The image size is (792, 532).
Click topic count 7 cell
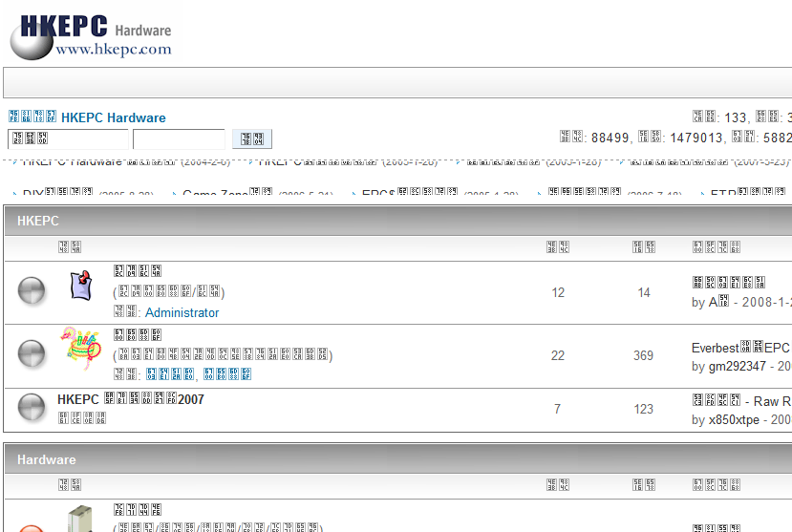tap(557, 409)
